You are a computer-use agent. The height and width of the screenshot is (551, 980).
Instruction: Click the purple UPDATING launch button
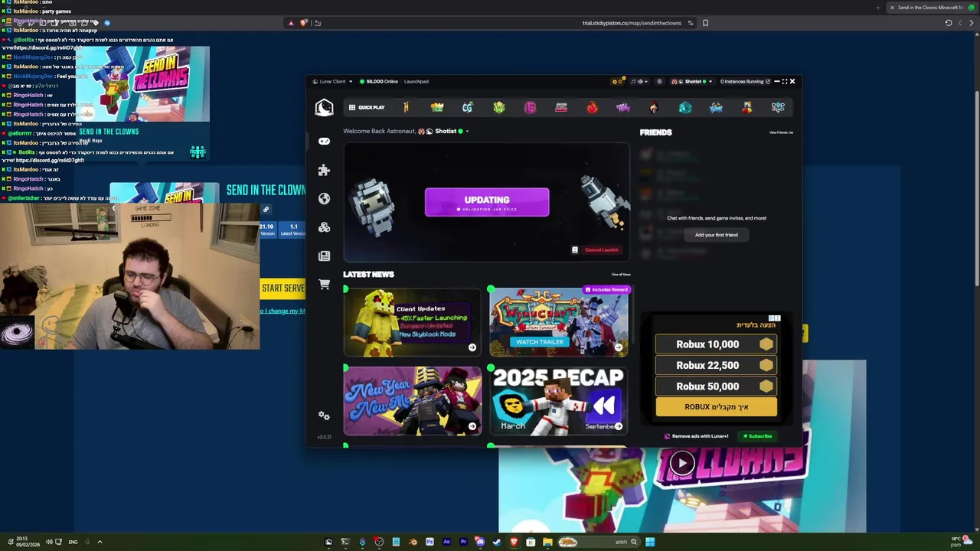pos(487,202)
